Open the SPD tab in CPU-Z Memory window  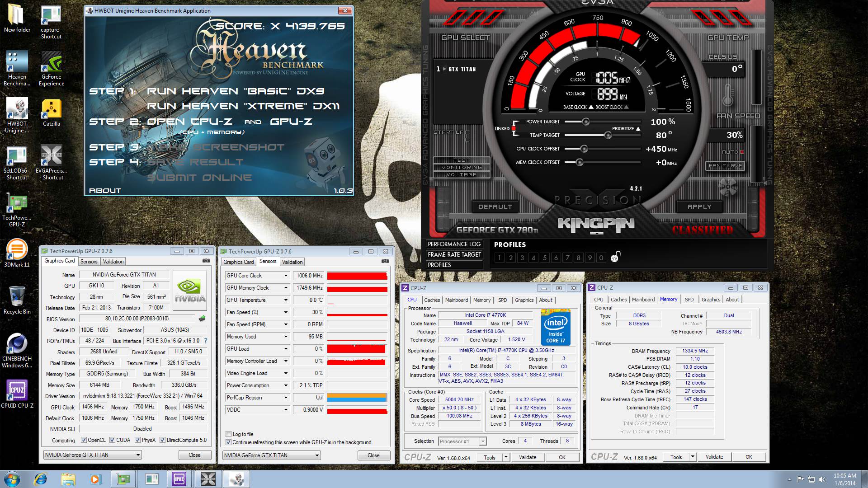689,300
